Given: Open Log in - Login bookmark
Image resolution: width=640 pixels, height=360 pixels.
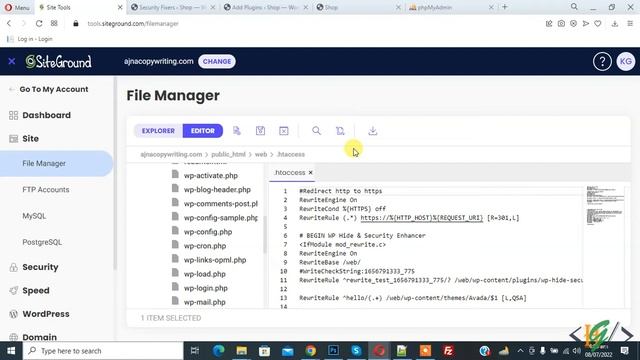Looking at the screenshot, I should tap(30, 39).
